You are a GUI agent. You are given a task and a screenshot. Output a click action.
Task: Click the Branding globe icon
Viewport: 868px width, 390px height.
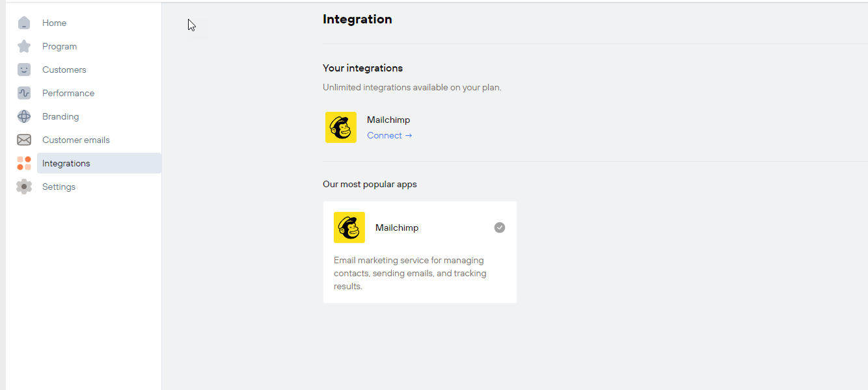[24, 116]
